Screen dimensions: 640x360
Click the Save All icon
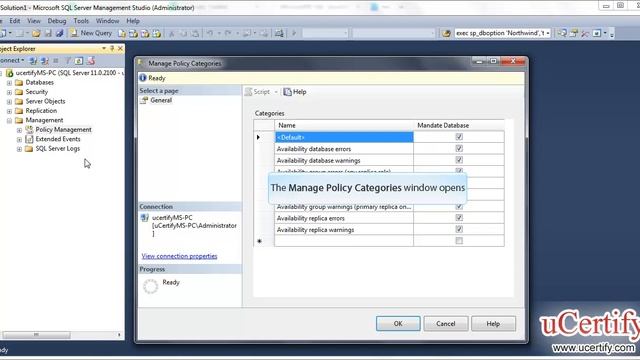60,33
